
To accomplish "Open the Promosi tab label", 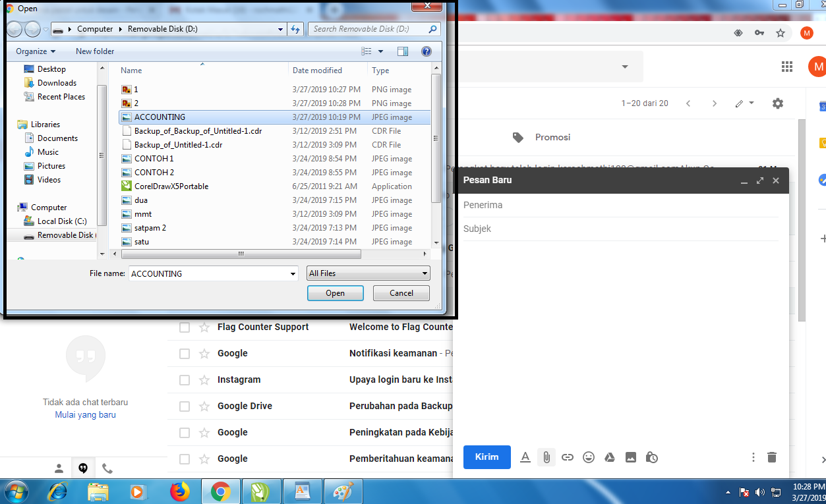I will click(x=552, y=137).
